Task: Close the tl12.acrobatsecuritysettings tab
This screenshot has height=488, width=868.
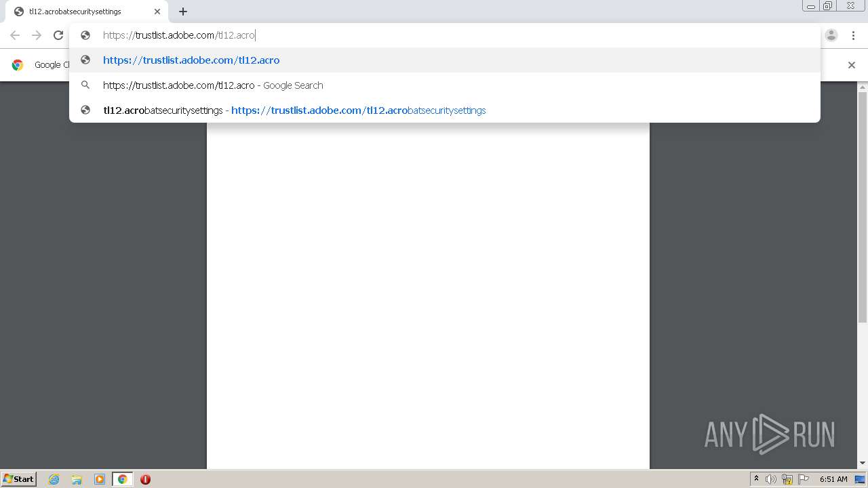Action: (157, 12)
